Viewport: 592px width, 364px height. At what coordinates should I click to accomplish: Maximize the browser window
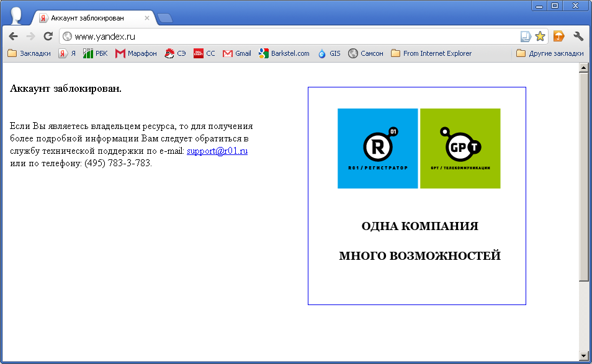(x=555, y=6)
